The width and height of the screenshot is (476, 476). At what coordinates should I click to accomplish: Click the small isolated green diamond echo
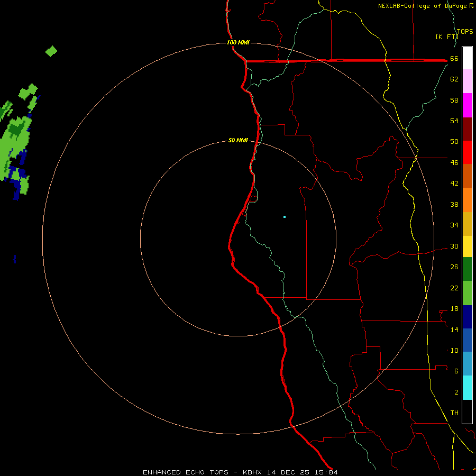(51, 51)
